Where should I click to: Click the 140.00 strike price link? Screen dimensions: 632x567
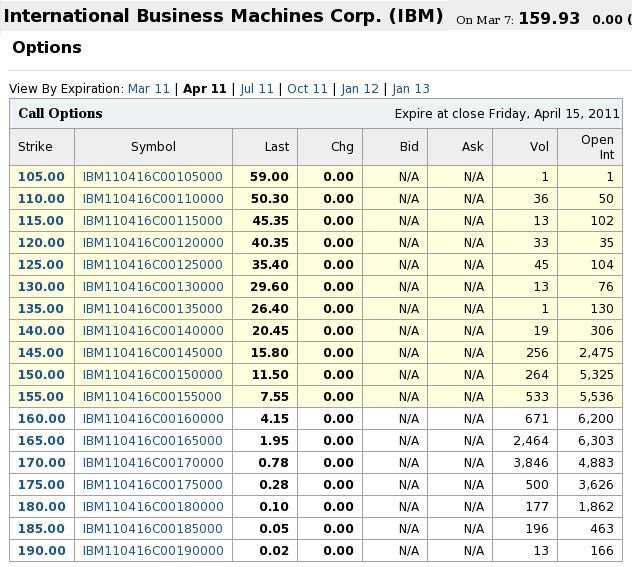click(41, 330)
